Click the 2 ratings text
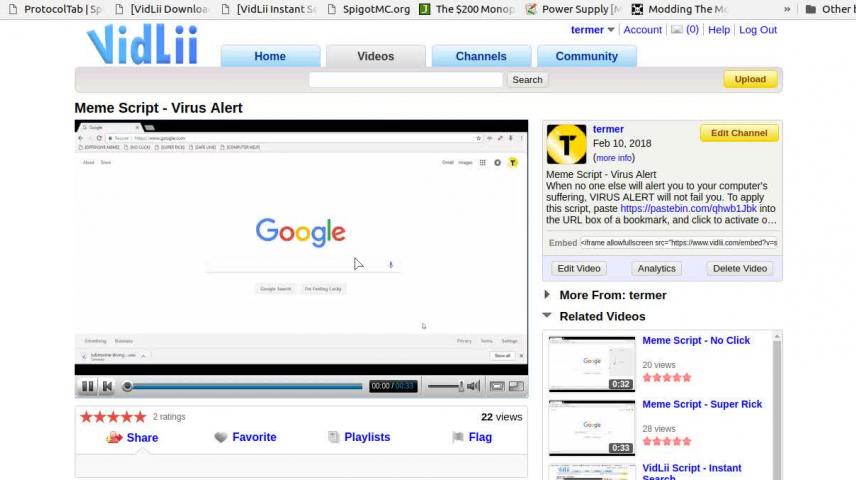The image size is (856, 480). [x=169, y=417]
